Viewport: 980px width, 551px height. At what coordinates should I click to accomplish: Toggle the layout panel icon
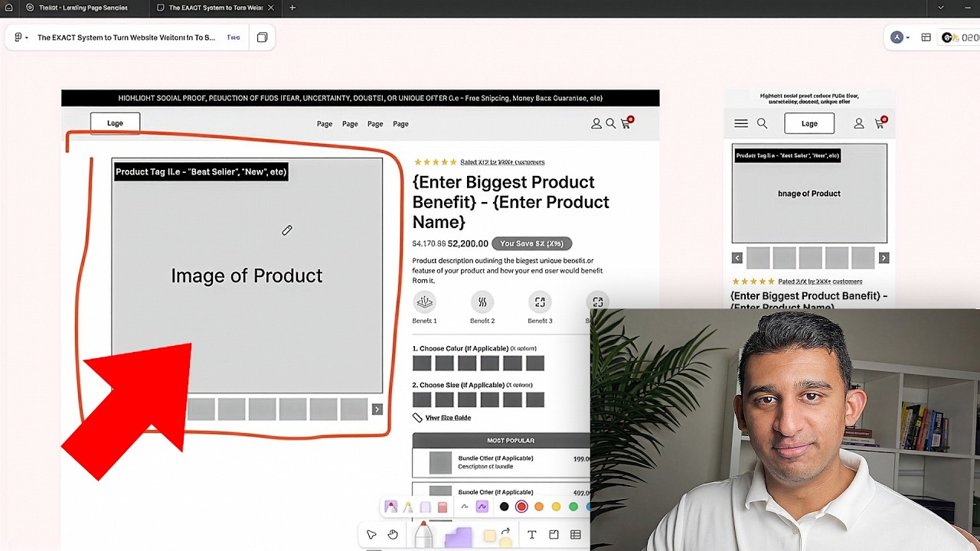(926, 37)
